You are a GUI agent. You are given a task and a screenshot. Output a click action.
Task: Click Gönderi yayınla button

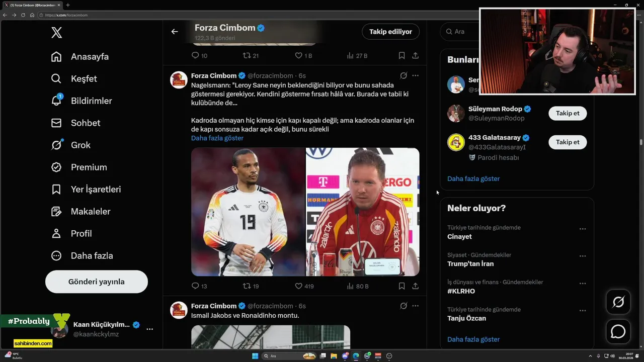coord(97,282)
